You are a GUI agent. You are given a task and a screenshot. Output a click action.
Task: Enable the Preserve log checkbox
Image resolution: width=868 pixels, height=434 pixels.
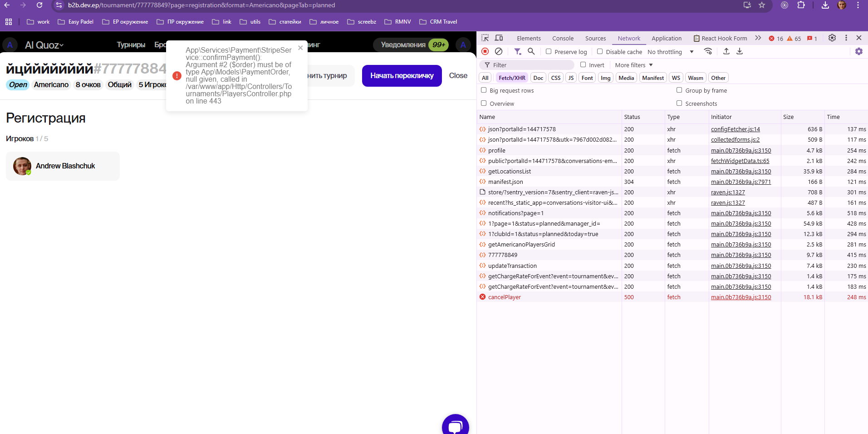pyautogui.click(x=549, y=52)
